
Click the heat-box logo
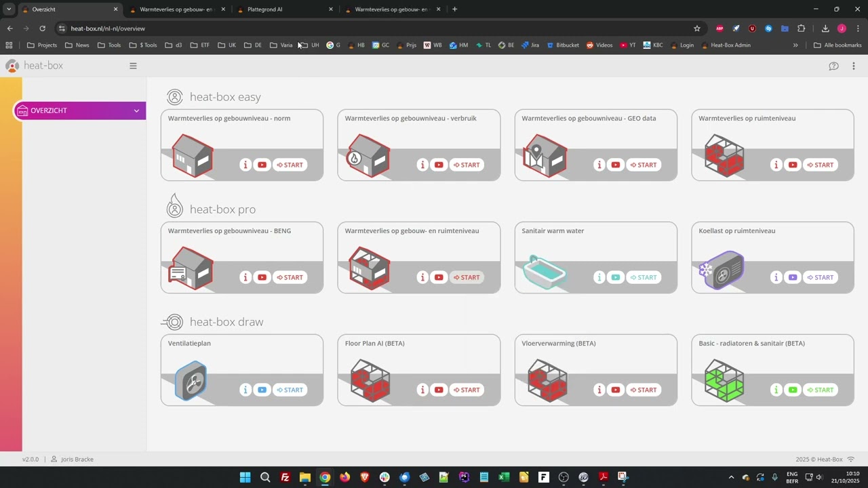(34, 66)
